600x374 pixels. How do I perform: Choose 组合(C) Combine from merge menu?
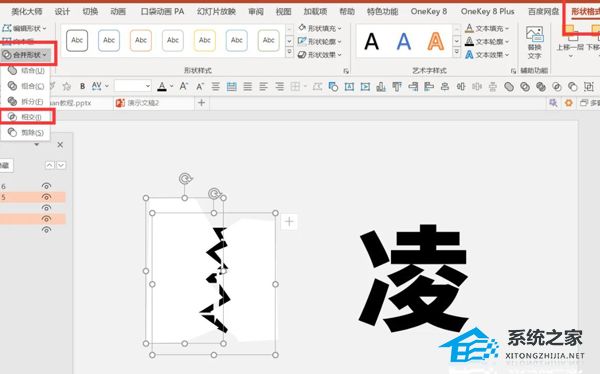click(27, 87)
